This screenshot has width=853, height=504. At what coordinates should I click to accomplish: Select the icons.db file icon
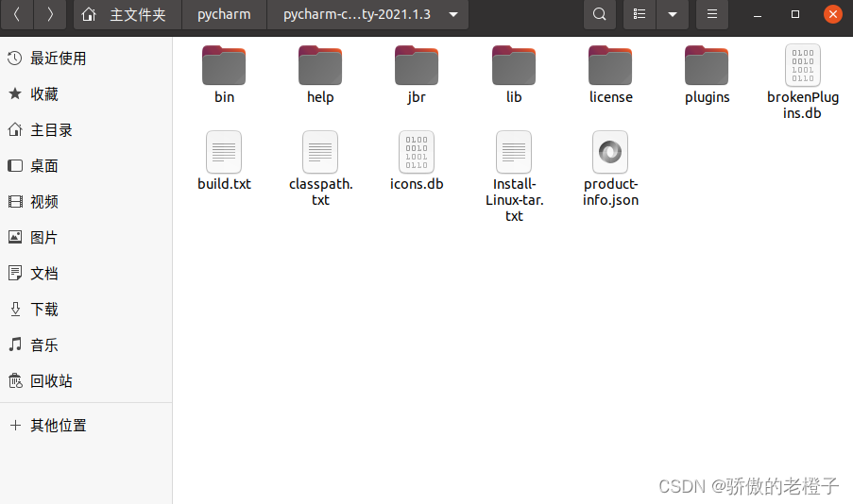click(417, 152)
